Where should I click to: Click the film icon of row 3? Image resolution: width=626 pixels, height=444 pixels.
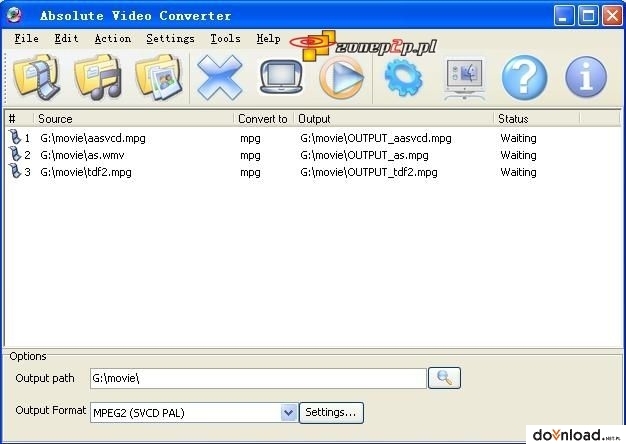click(15, 171)
